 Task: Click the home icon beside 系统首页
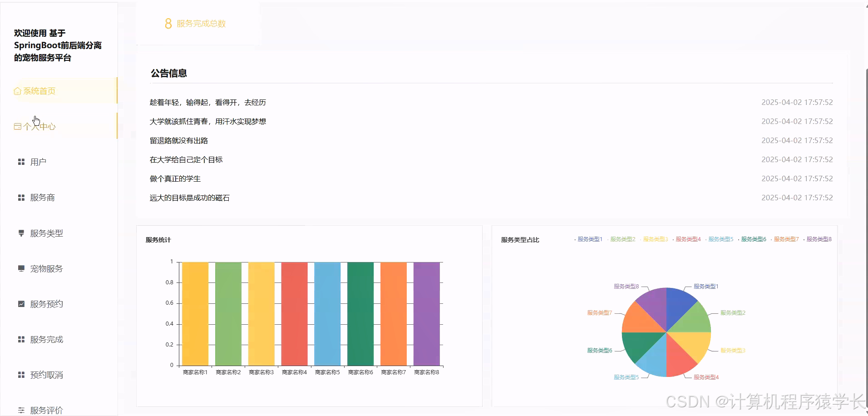pyautogui.click(x=17, y=91)
